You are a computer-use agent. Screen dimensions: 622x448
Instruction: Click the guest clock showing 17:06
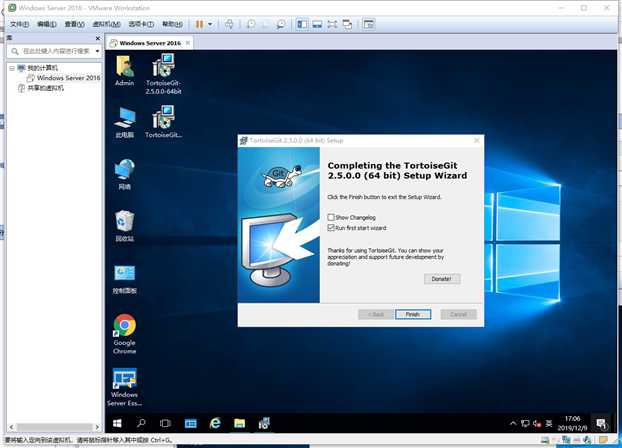(x=572, y=423)
